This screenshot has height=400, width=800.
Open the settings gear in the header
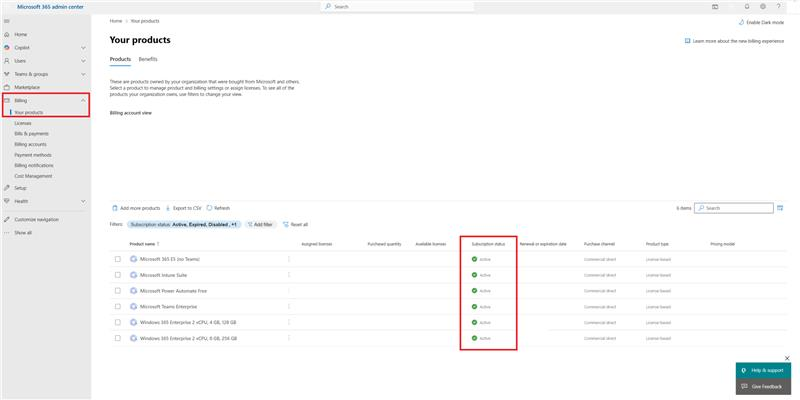tap(763, 7)
